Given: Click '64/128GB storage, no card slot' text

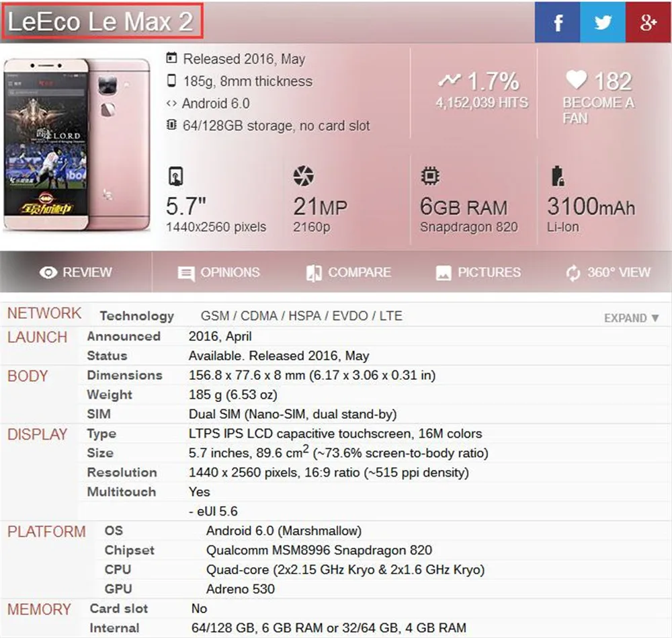Looking at the screenshot, I should coord(276,126).
